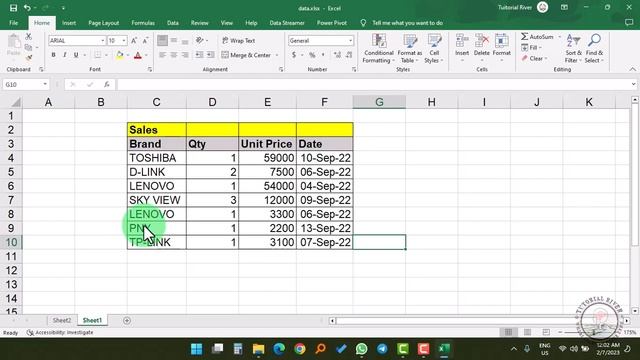Save the workbook with Save icon

[x=13, y=8]
